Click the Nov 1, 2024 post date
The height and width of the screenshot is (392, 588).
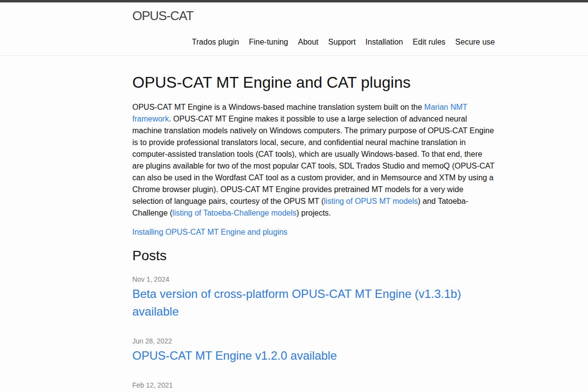(x=150, y=279)
